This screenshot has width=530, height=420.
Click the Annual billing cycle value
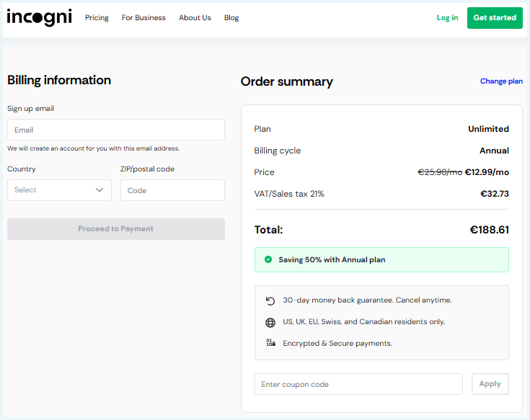[x=494, y=151]
